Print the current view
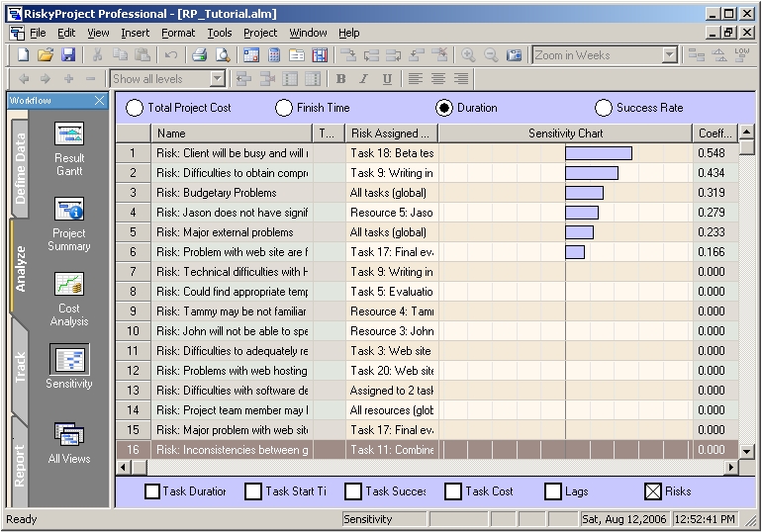 199,54
